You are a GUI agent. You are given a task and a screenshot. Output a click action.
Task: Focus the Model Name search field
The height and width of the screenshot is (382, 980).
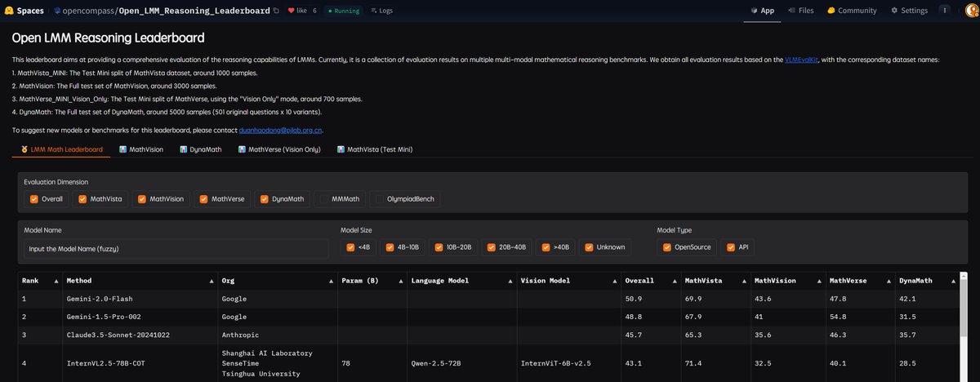tap(176, 248)
